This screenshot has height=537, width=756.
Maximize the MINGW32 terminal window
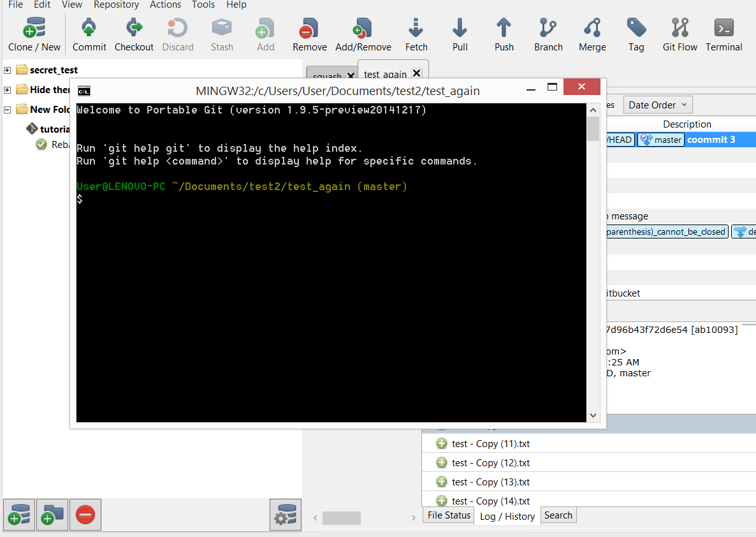pyautogui.click(x=553, y=87)
